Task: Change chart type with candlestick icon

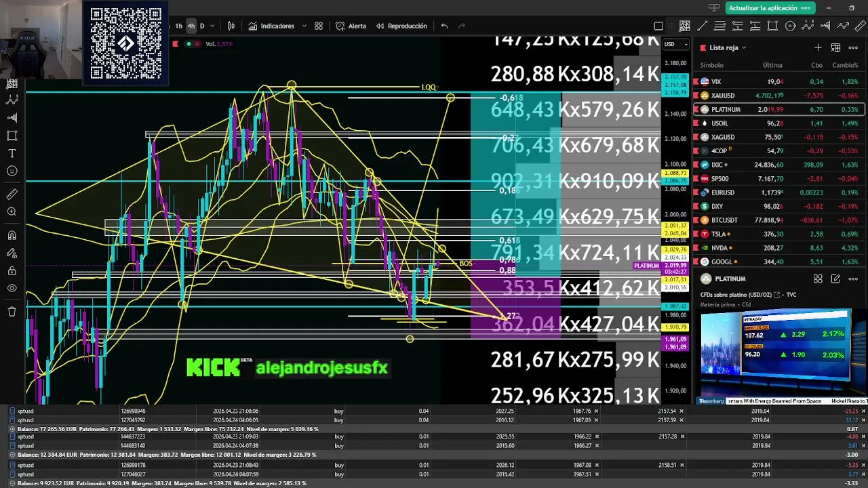Action: click(x=231, y=26)
